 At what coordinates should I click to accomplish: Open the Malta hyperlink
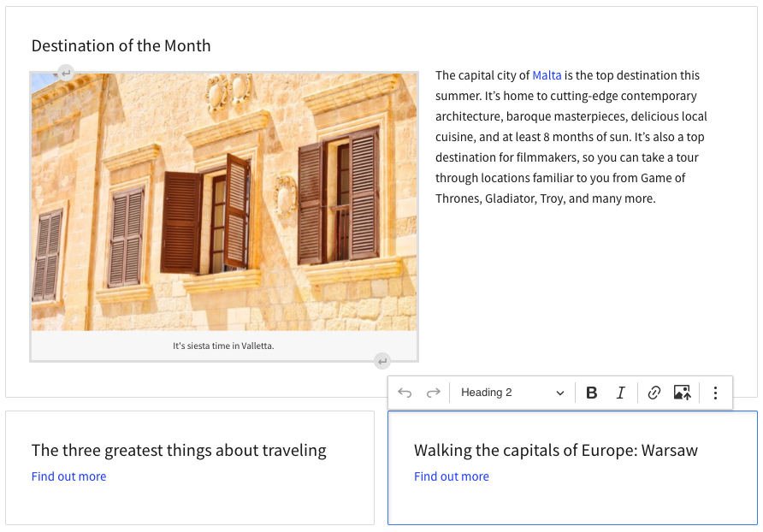[x=547, y=75]
